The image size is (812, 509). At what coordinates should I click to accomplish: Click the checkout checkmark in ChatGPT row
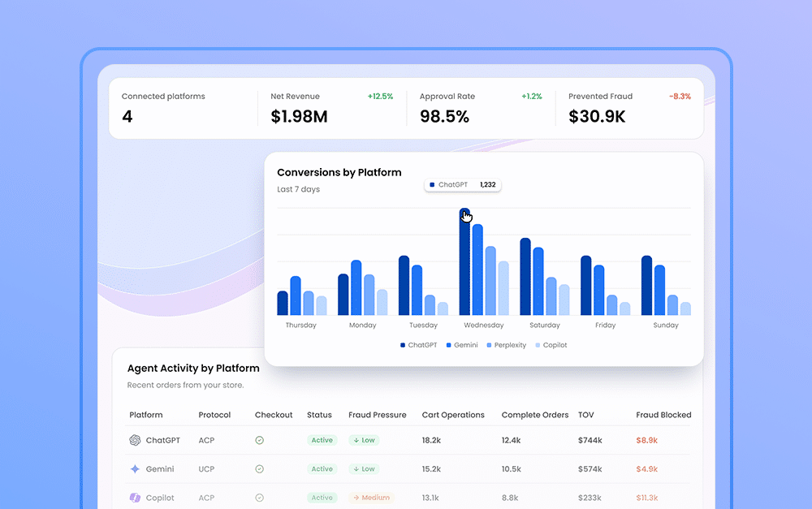pos(259,440)
